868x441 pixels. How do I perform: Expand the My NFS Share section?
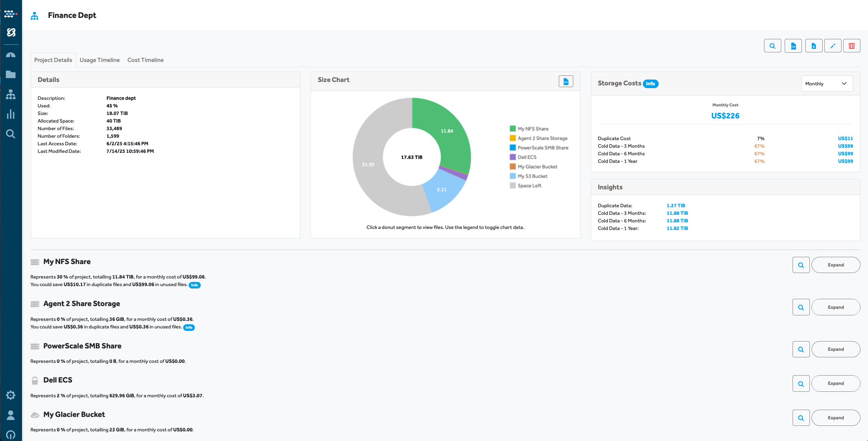click(x=836, y=265)
